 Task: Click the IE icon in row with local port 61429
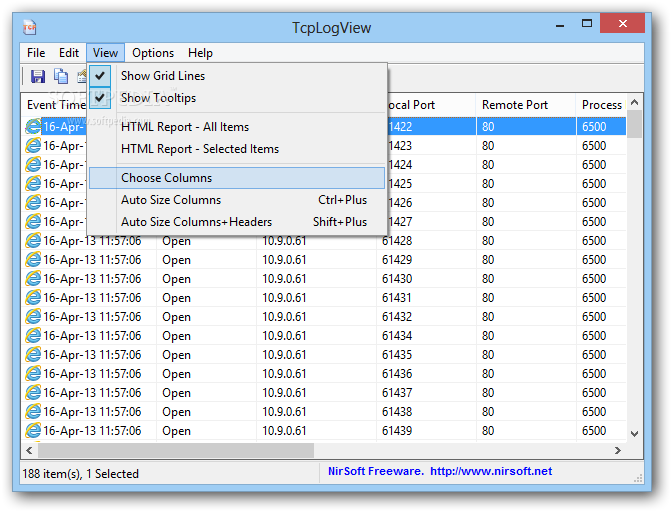33,260
